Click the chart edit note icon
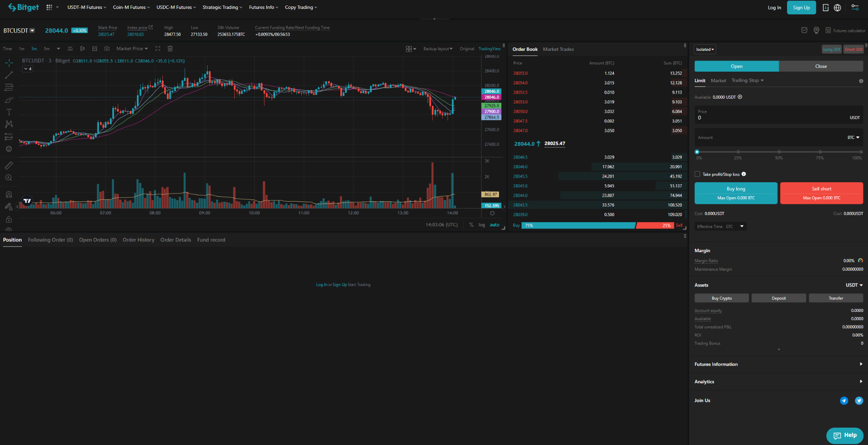 tap(95, 48)
